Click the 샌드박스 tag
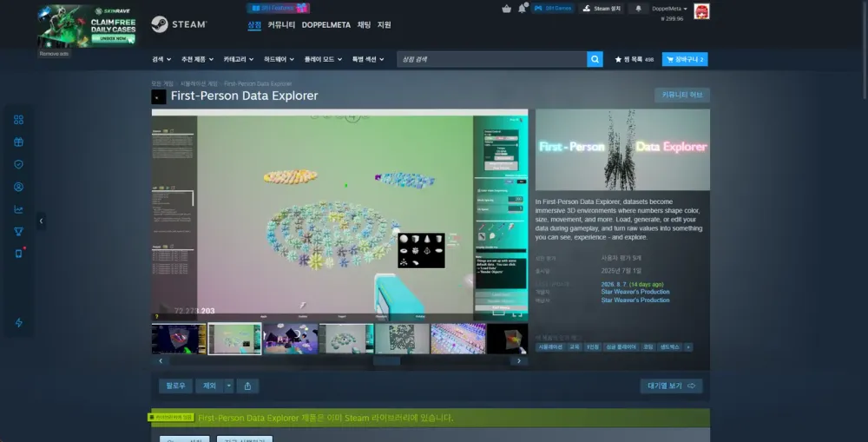This screenshot has width=868, height=442. click(x=669, y=346)
